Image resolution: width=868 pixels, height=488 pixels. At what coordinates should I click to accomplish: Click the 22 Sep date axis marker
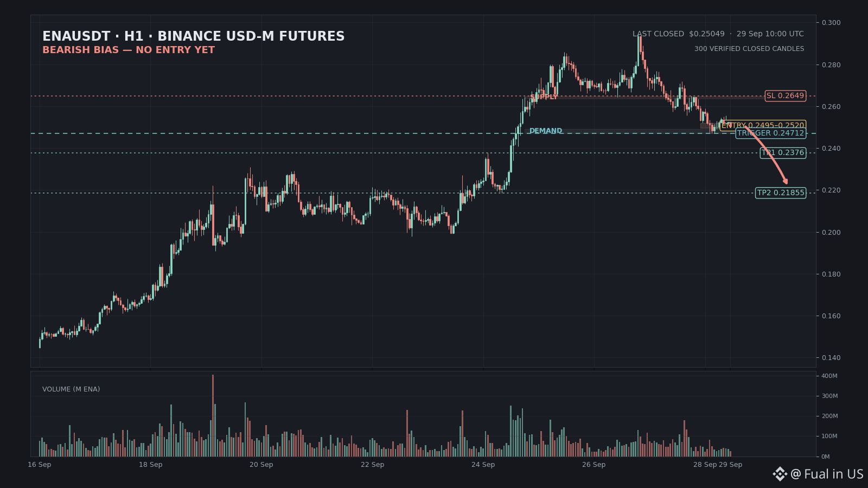coord(372,465)
